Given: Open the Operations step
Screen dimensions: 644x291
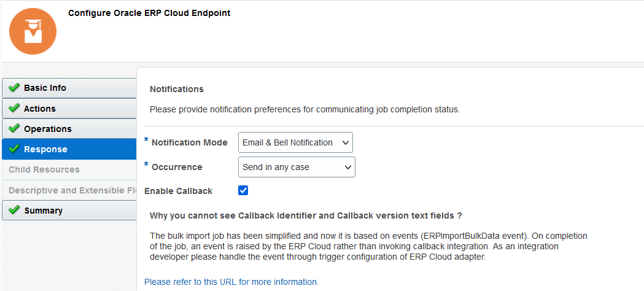Looking at the screenshot, I should point(48,129).
